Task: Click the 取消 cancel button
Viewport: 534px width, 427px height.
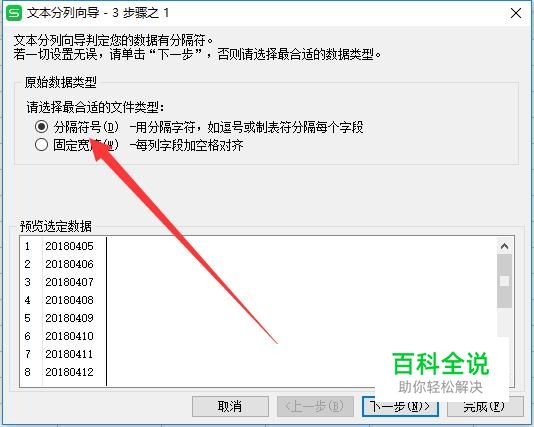Action: coord(230,406)
